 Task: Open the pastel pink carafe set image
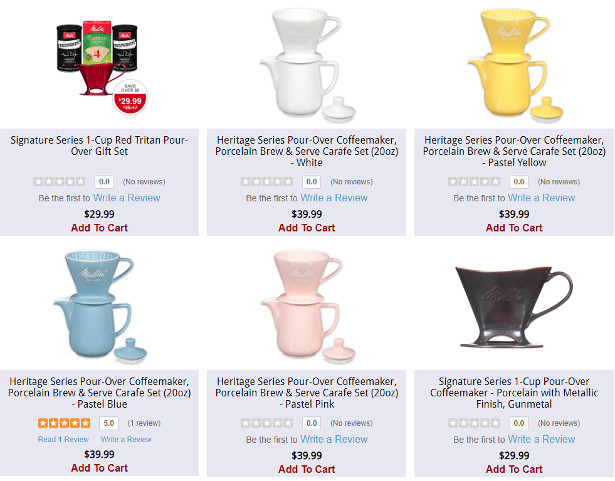[x=308, y=305]
